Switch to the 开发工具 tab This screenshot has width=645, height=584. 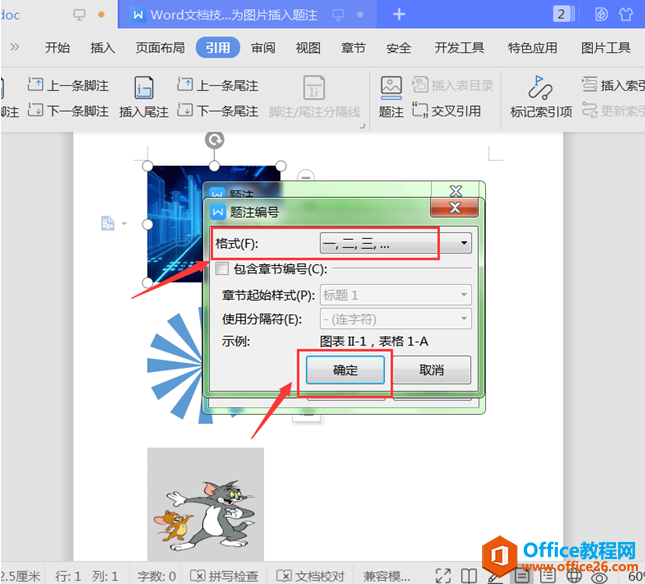(459, 48)
